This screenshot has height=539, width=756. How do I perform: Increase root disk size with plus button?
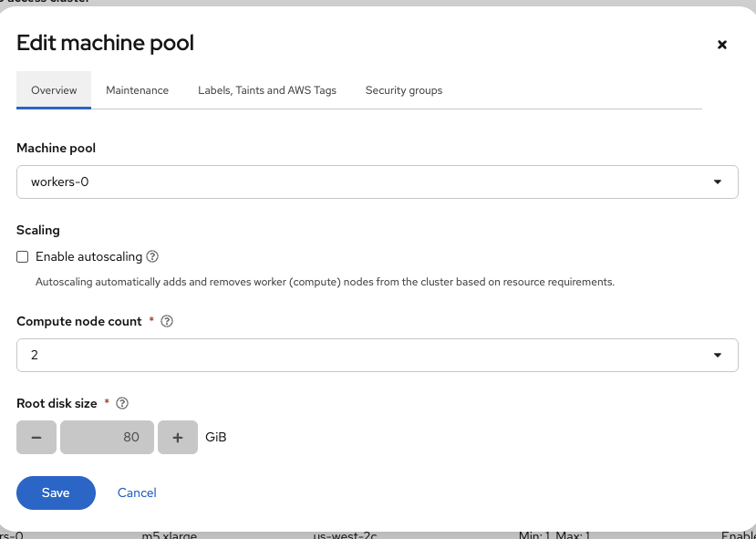pos(178,438)
